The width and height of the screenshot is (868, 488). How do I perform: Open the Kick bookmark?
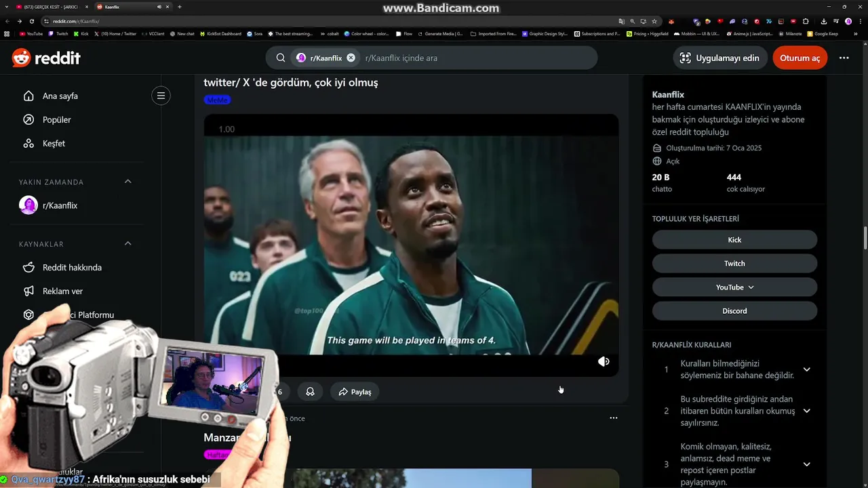pos(81,33)
